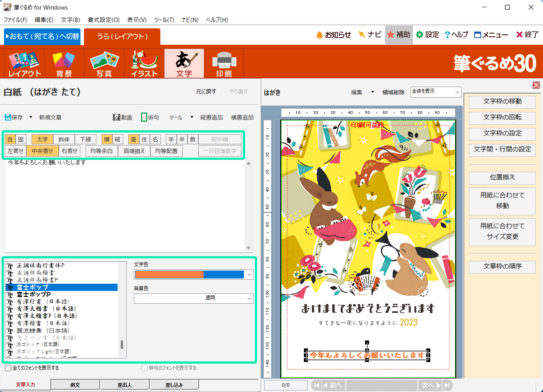Open the 写真 photo tool

pyautogui.click(x=104, y=63)
